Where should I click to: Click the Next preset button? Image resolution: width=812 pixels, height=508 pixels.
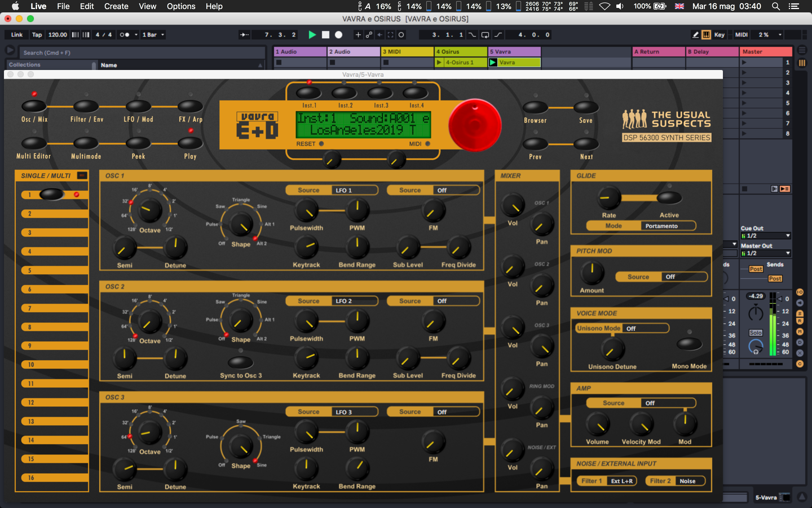click(x=586, y=144)
